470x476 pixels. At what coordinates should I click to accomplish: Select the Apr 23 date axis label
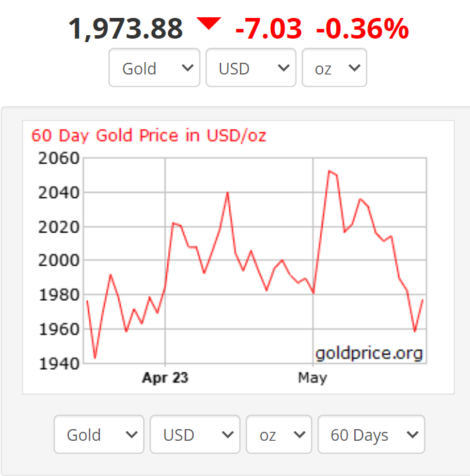pyautogui.click(x=165, y=378)
